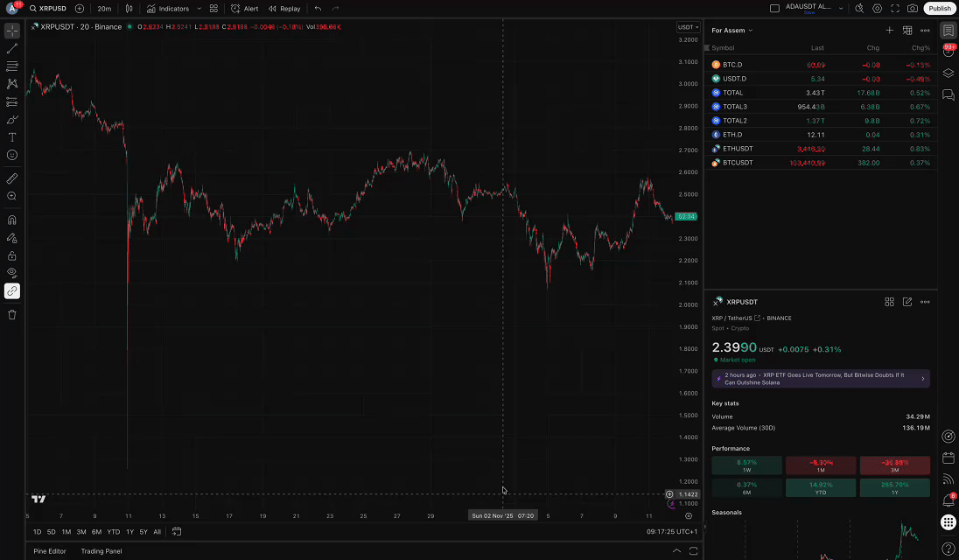959x560 pixels.
Task: Open the chat panel on the right sidebar
Action: point(948,94)
